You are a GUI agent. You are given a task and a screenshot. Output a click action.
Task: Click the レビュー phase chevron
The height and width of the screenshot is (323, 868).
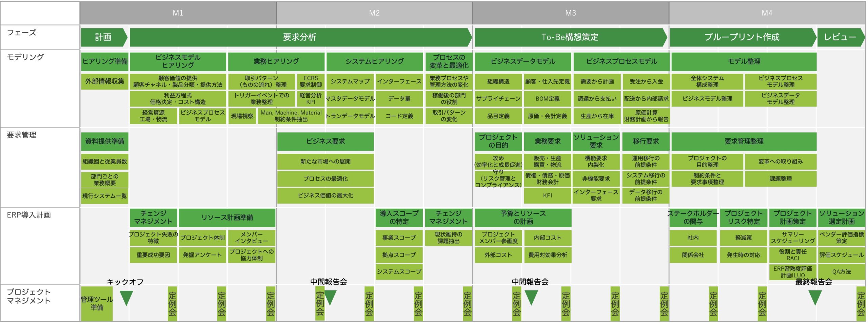[841, 37]
